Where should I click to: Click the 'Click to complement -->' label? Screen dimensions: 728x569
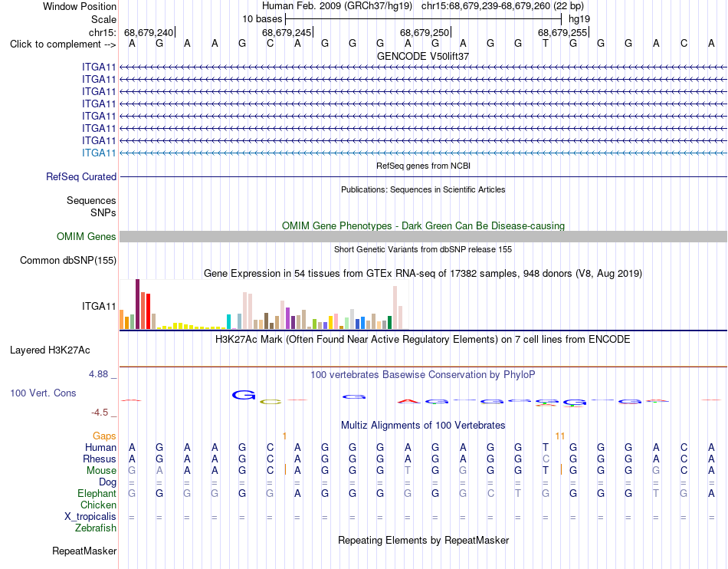click(63, 44)
